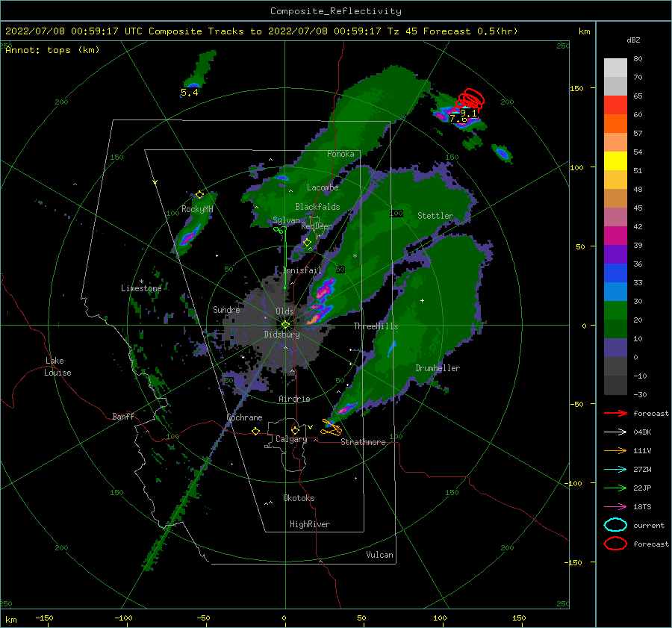672x628 pixels.
Task: Click the Stettler town label
Action: coord(435,216)
